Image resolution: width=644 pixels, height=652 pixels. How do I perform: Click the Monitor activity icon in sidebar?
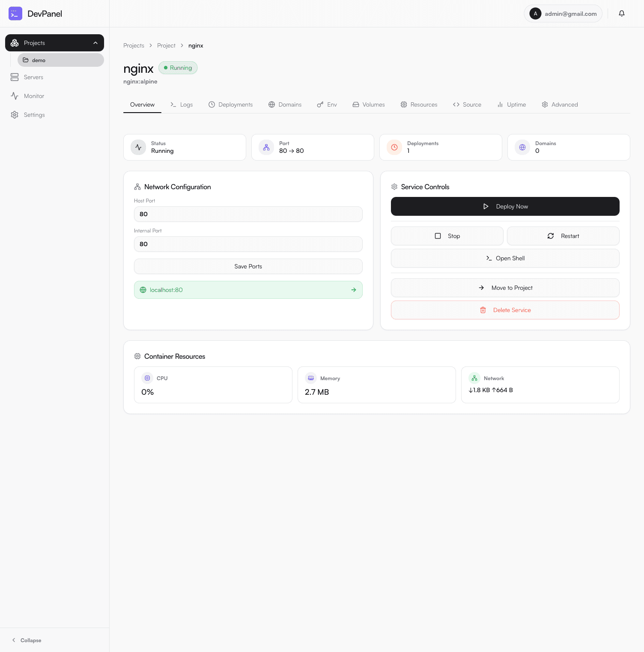click(15, 95)
